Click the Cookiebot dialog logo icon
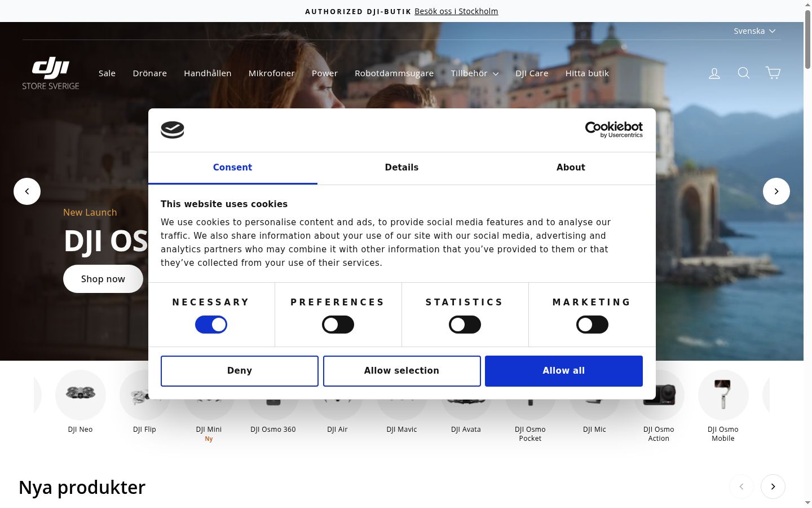The height and width of the screenshot is (508, 812). [173, 130]
